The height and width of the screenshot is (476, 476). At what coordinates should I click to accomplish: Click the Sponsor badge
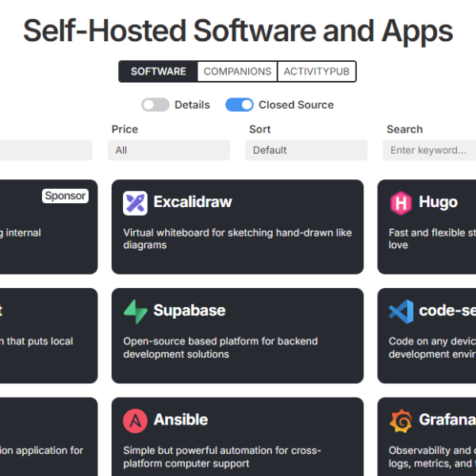tap(65, 196)
